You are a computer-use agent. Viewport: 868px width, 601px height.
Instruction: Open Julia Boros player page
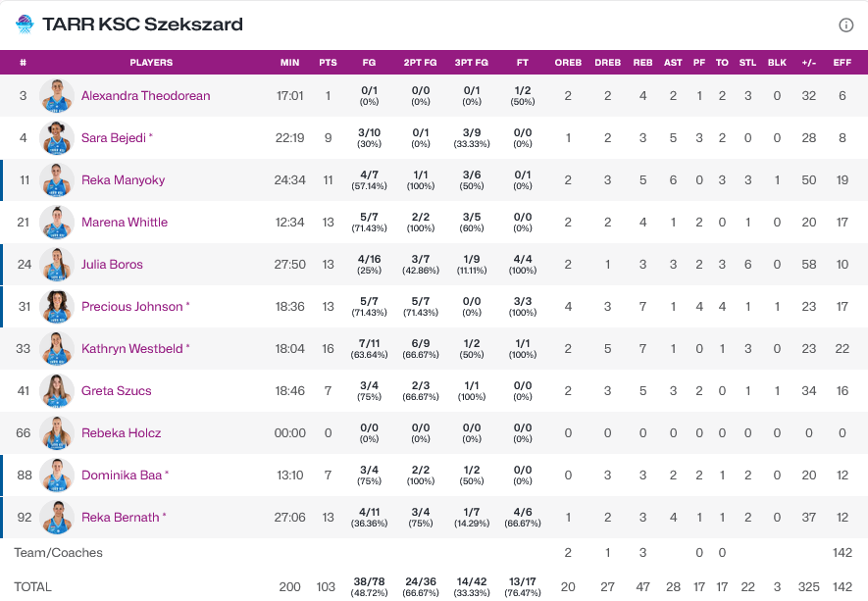[112, 265]
